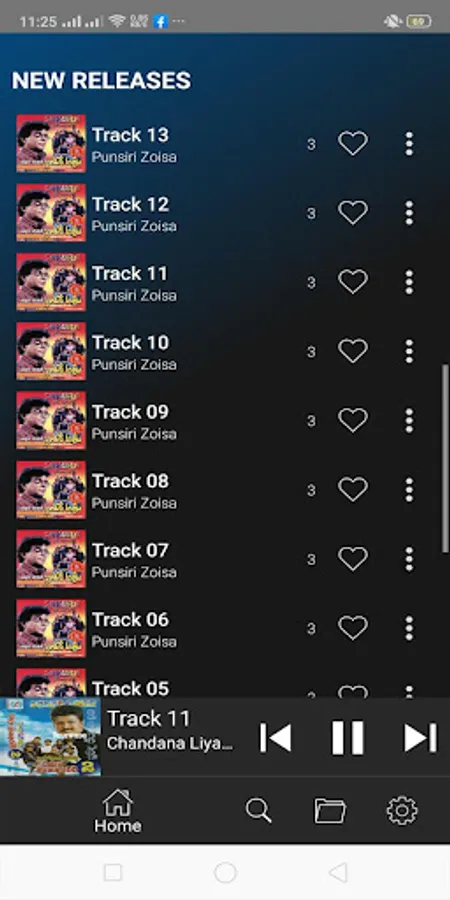Open the search icon in bottom bar
The width and height of the screenshot is (450, 900).
[x=258, y=810]
